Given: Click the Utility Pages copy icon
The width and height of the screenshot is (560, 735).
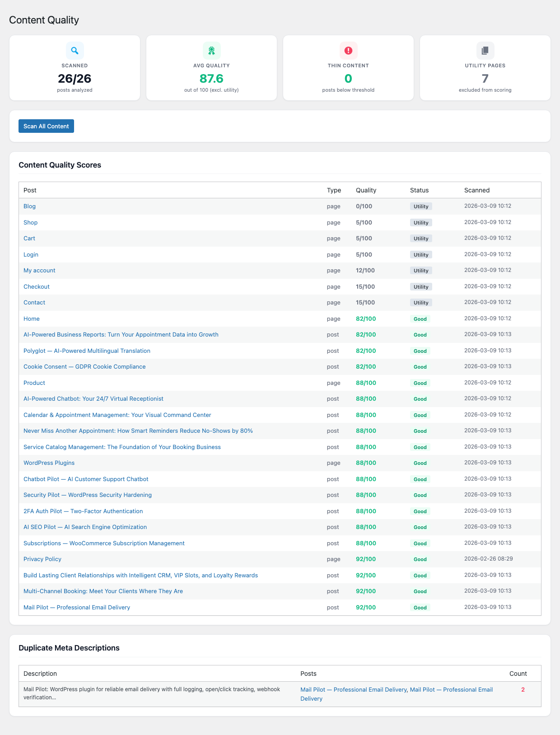Looking at the screenshot, I should [485, 51].
